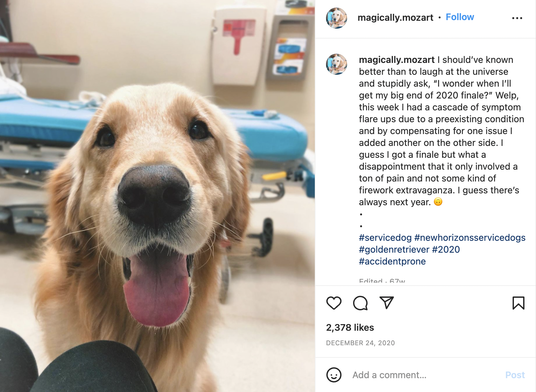Image resolution: width=536 pixels, height=392 pixels.
Task: Follow the magically.mozart account
Action: click(x=460, y=17)
